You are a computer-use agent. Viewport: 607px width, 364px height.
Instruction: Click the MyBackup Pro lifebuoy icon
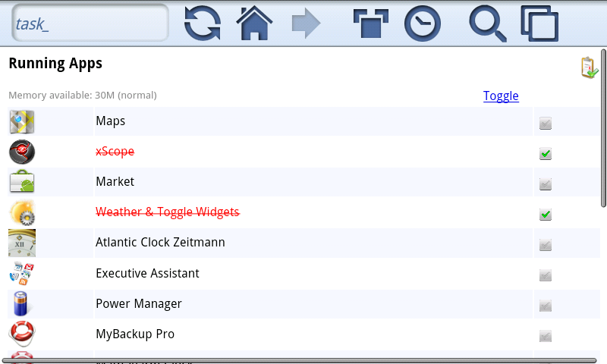coord(22,334)
